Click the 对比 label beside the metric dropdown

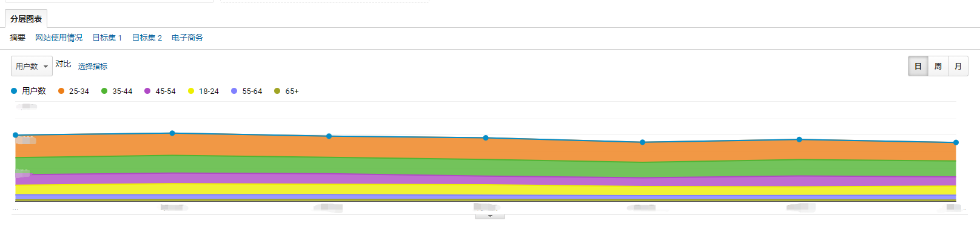point(63,64)
